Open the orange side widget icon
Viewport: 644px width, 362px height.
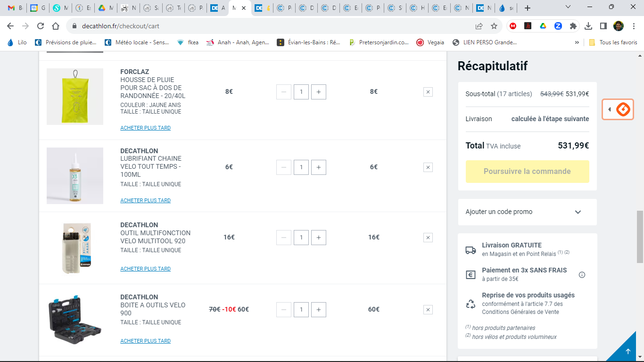click(623, 109)
